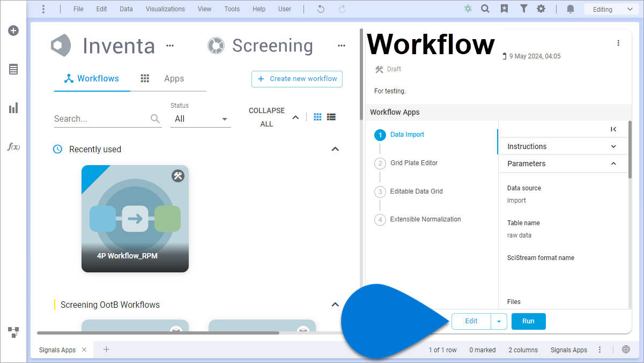Click the parameters panel vertical scrollbar
The image size is (644, 363).
(630, 150)
